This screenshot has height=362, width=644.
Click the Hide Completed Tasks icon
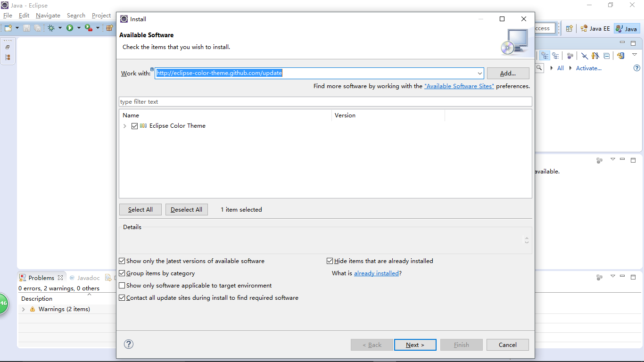(584, 56)
